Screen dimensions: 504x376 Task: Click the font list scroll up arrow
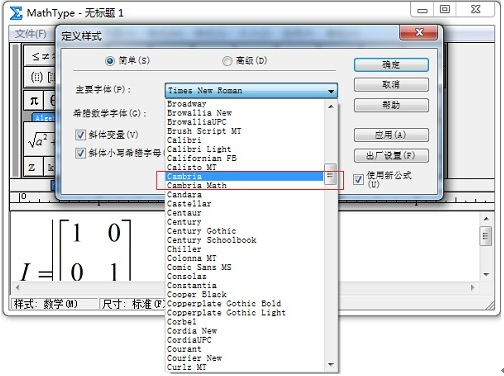tap(331, 107)
